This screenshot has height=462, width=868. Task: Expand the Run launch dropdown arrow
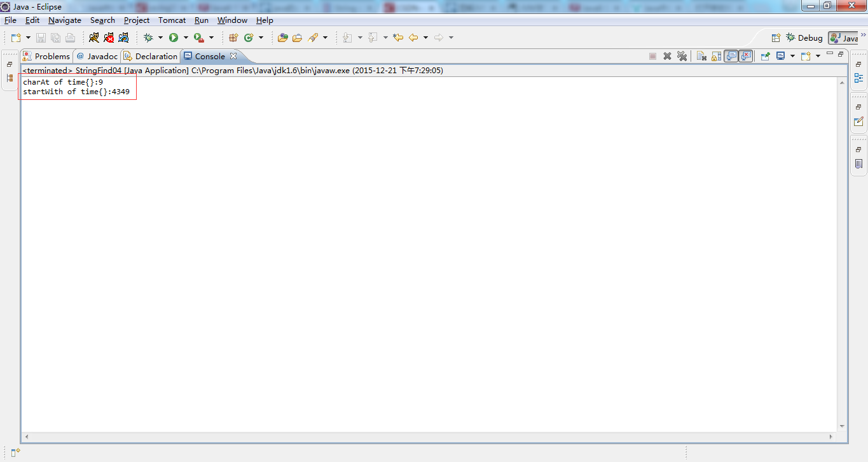pyautogui.click(x=186, y=38)
